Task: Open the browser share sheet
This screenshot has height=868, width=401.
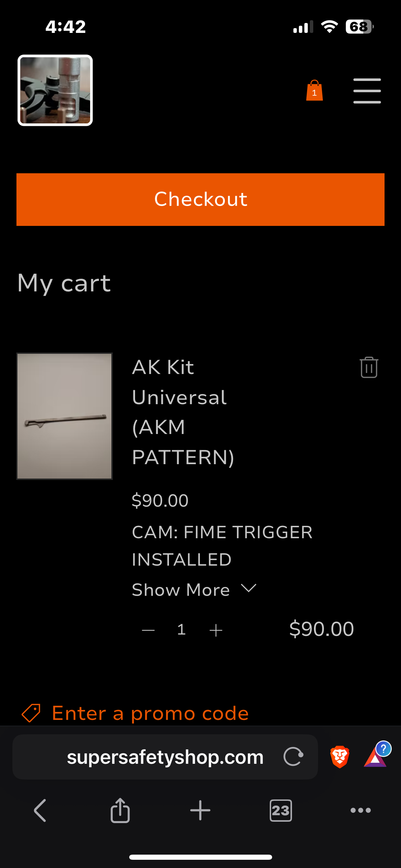Action: (120, 810)
